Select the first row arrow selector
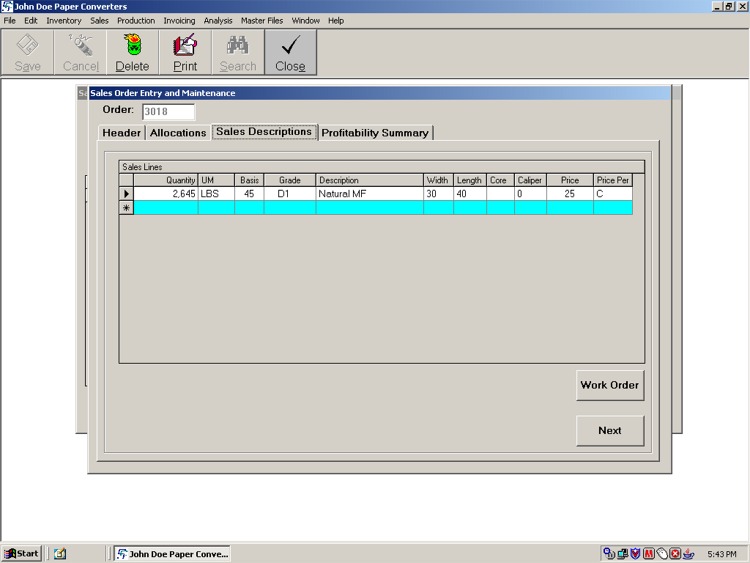 tap(126, 194)
